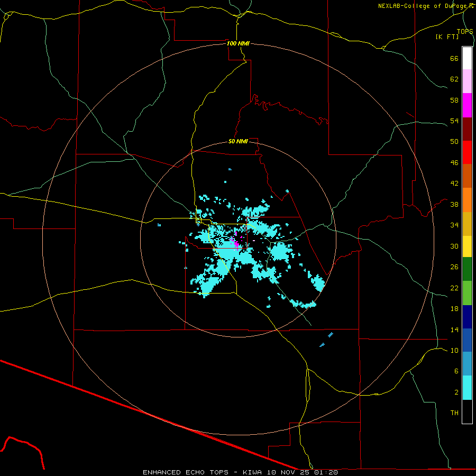Click the light pink 62 kft legend swatch
Image resolution: width=476 pixels, height=476 pixels.
point(467,81)
